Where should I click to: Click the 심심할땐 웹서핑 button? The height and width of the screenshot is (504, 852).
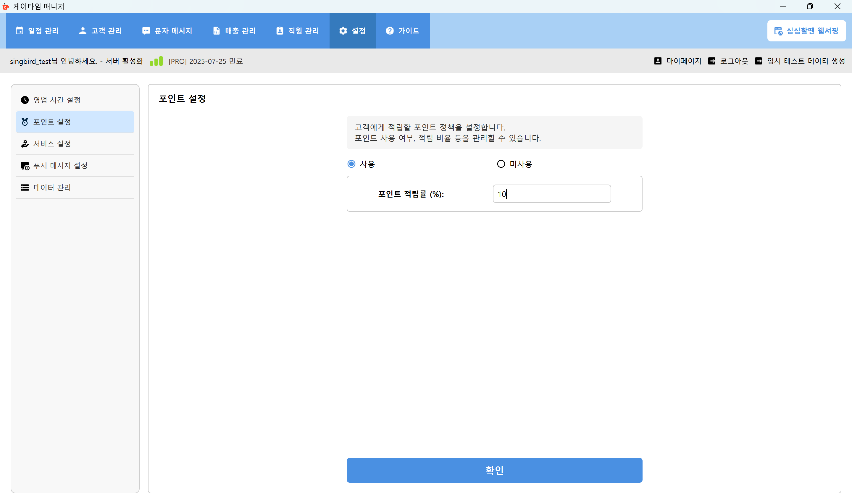click(x=806, y=30)
